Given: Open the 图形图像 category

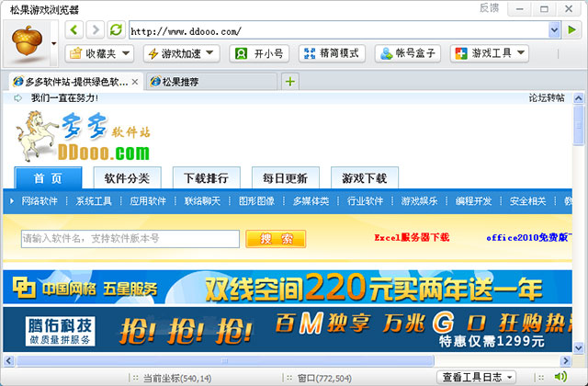Looking at the screenshot, I should point(256,201).
